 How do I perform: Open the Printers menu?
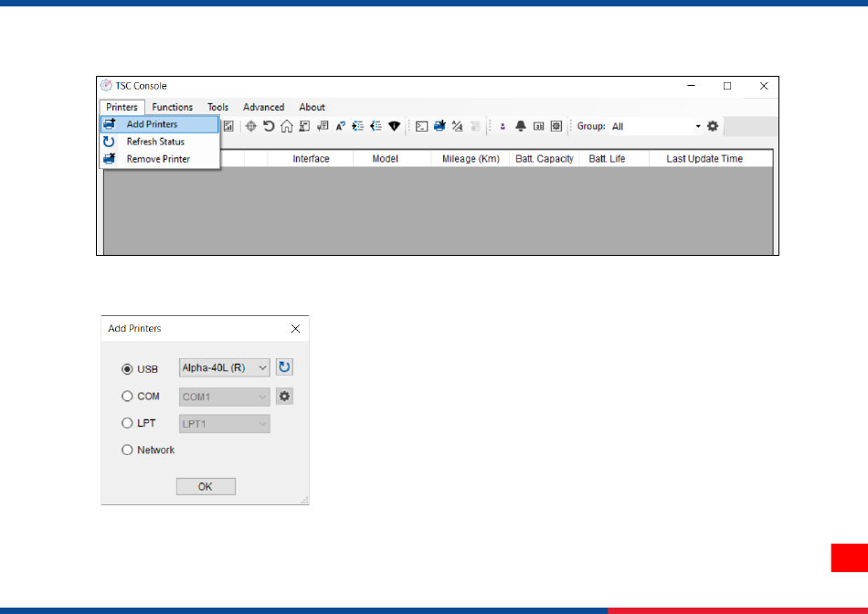122,107
